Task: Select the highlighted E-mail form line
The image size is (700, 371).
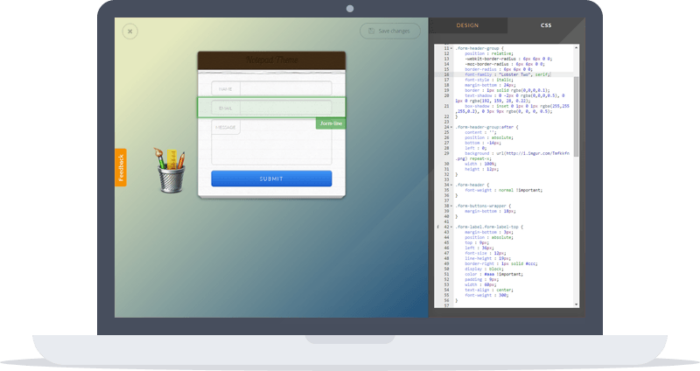Action: point(271,108)
